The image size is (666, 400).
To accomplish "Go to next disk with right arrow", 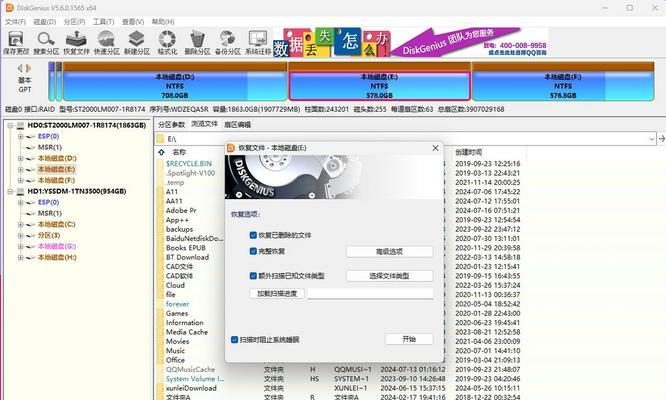I will pyautogui.click(x=28, y=68).
